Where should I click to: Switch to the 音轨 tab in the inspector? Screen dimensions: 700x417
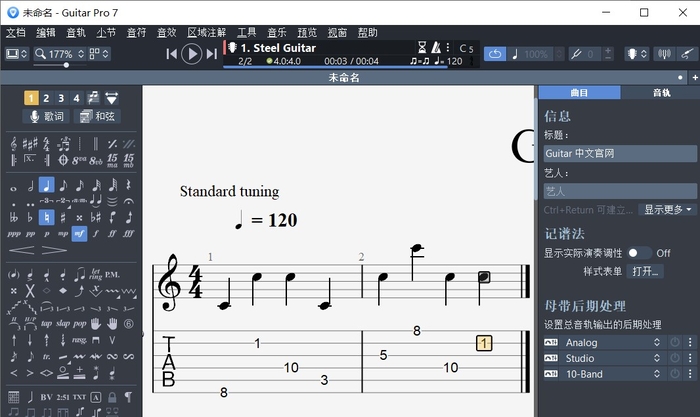coord(660,92)
